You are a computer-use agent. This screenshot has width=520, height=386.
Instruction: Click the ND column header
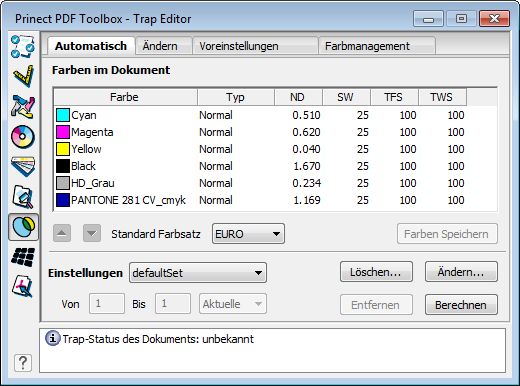pyautogui.click(x=298, y=97)
